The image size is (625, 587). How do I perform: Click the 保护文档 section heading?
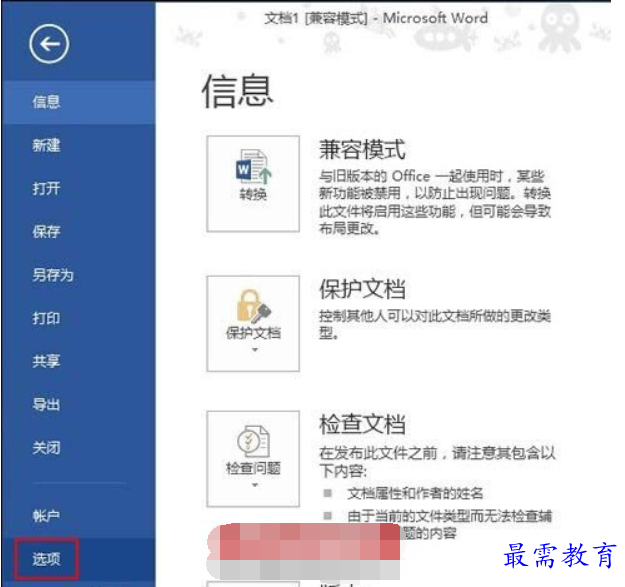click(x=362, y=289)
